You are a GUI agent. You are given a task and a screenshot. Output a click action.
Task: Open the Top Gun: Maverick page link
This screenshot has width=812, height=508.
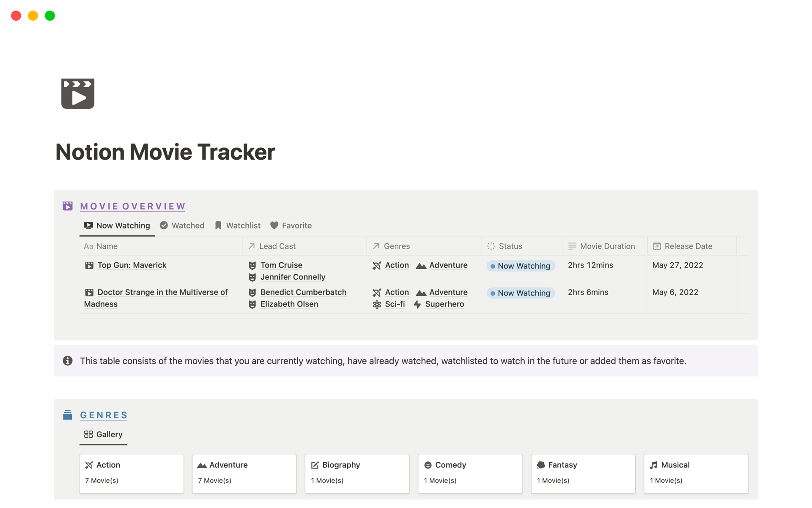132,265
